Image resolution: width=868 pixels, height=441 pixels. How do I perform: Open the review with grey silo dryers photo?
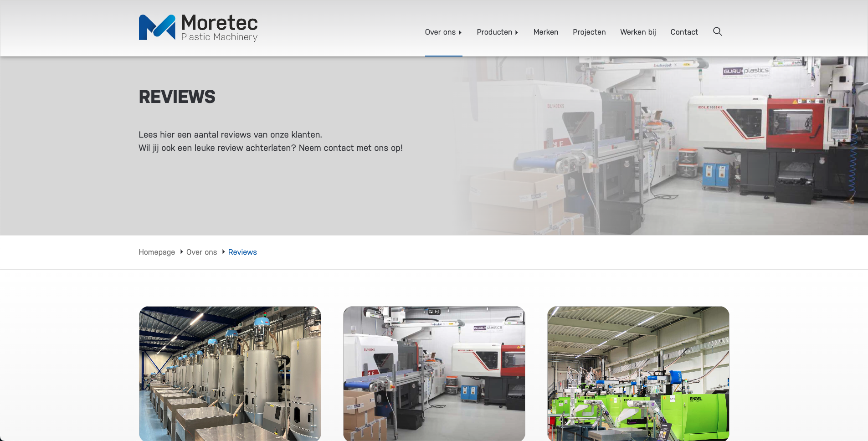pos(230,374)
